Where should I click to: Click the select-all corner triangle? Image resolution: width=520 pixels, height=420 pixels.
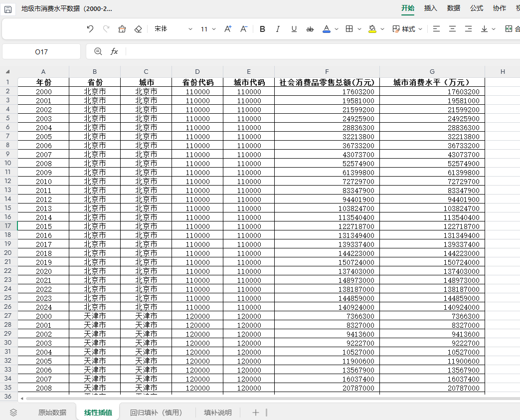(x=7, y=71)
